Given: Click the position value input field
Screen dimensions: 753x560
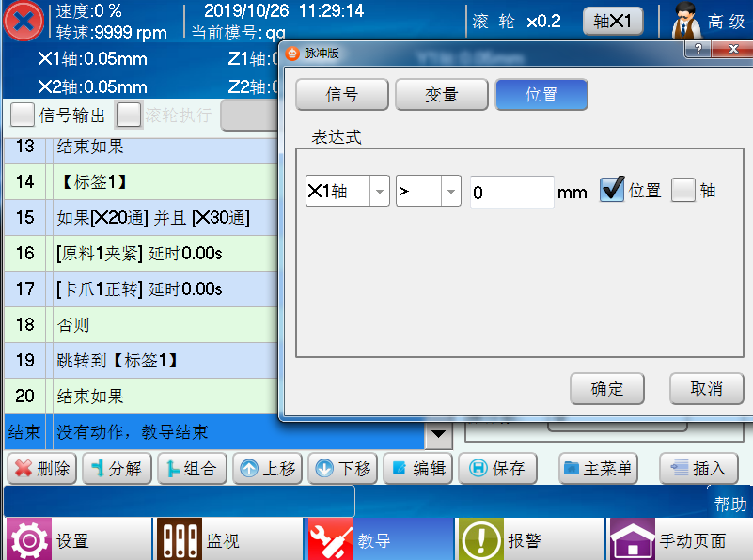Looking at the screenshot, I should point(510,192).
